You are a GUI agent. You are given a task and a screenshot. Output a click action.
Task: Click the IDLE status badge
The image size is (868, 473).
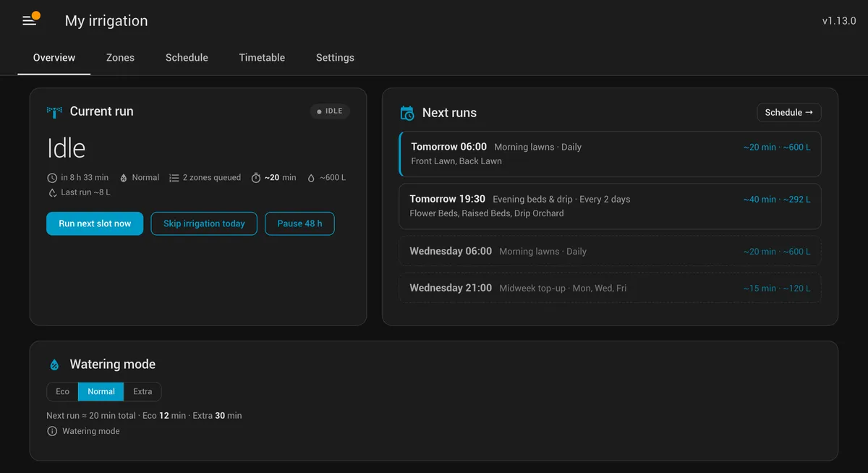(x=330, y=111)
